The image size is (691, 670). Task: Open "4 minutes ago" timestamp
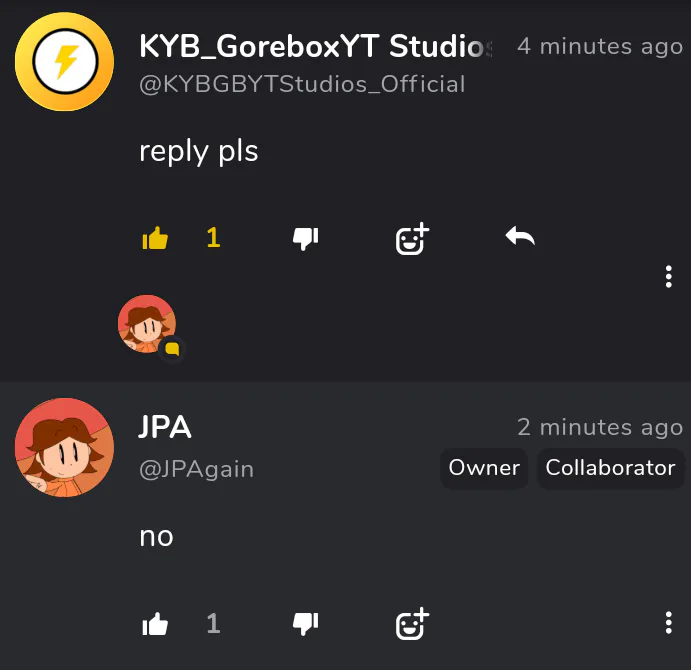coord(600,46)
